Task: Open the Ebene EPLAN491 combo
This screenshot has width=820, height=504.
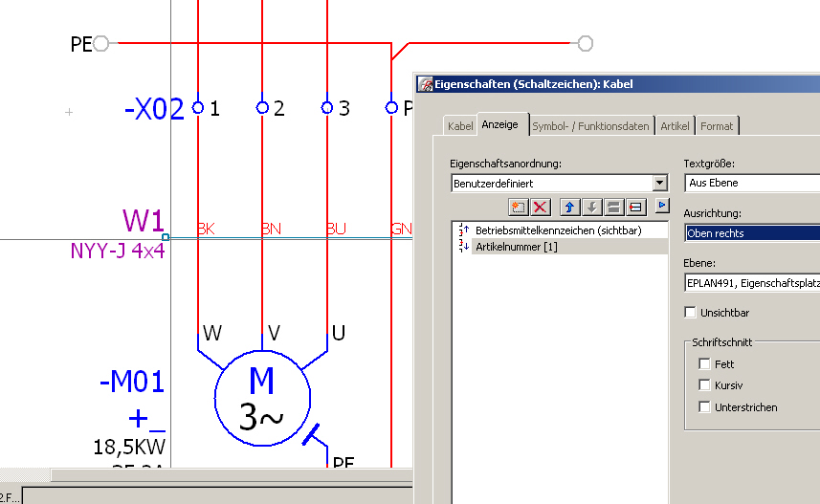Action: coord(752,283)
